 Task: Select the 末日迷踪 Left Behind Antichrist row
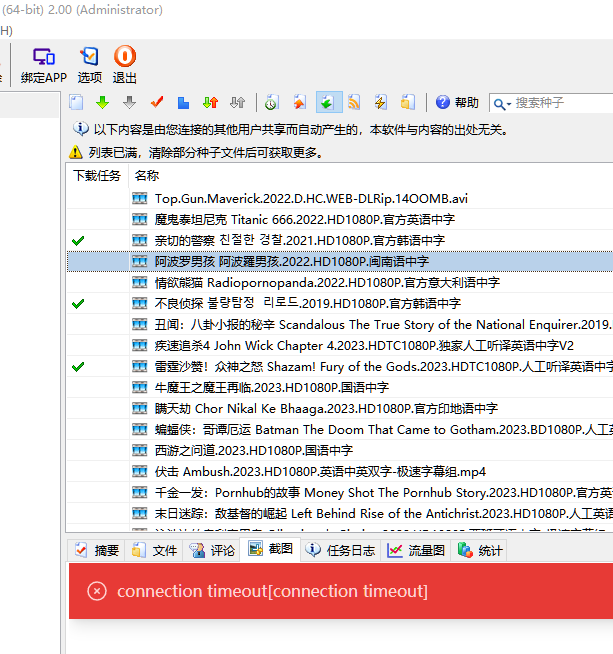(x=339, y=513)
